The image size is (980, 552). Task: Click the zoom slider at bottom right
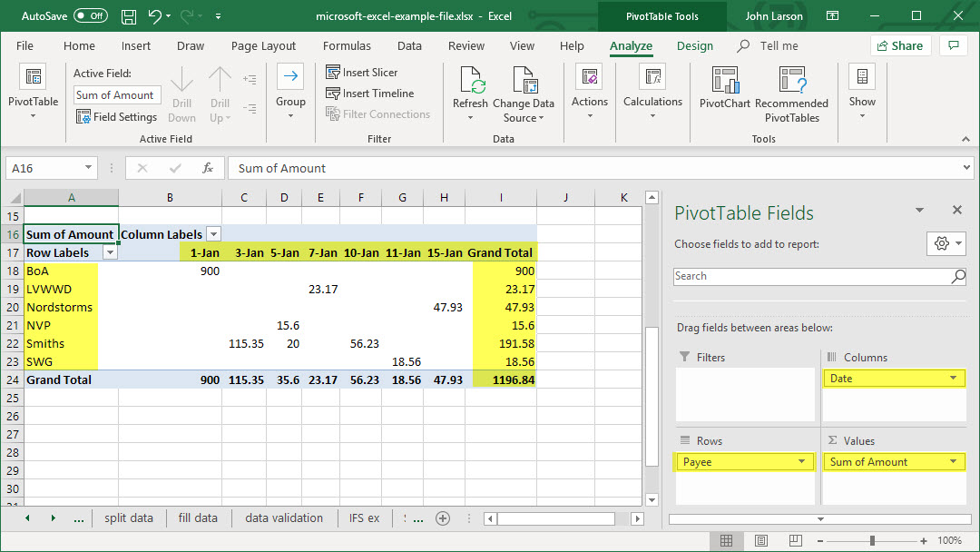pos(872,541)
